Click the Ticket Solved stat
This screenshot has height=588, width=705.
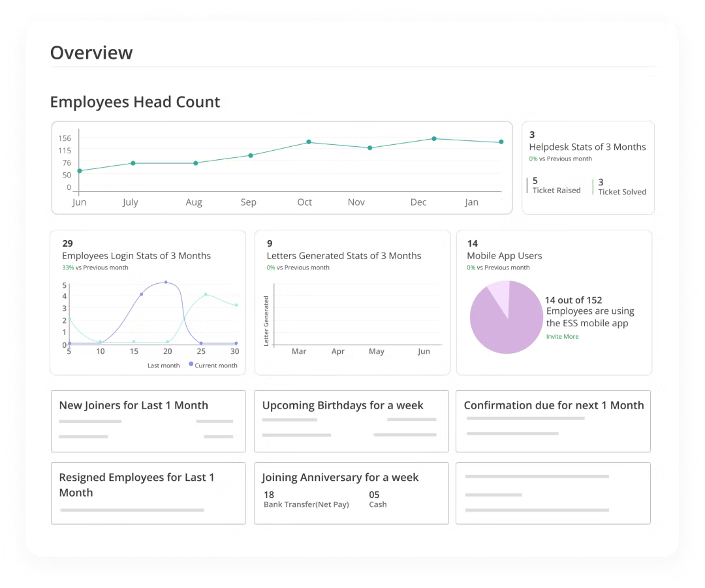click(621, 187)
